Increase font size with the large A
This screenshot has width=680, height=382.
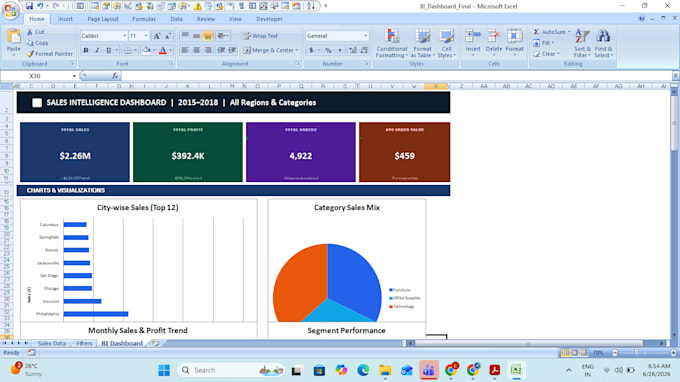[157, 36]
